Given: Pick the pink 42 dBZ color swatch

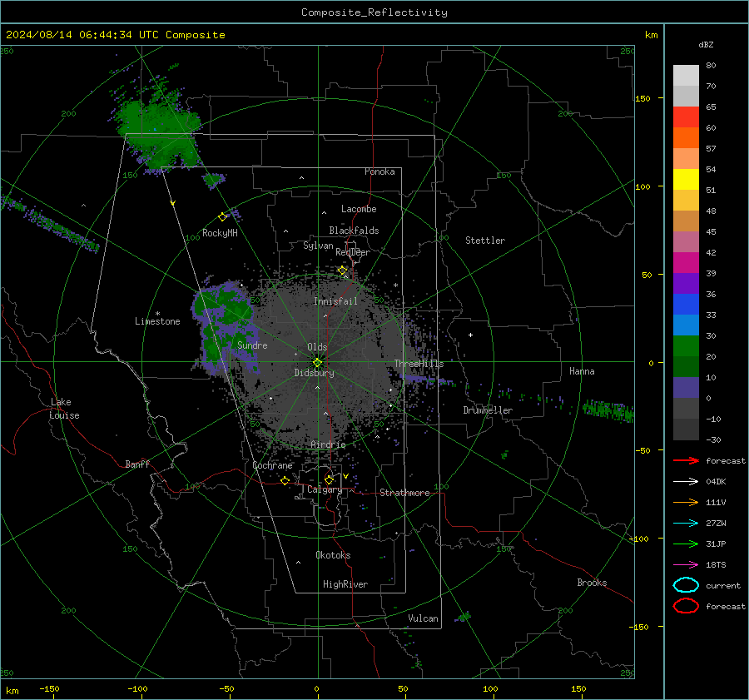Looking at the screenshot, I should tap(686, 241).
